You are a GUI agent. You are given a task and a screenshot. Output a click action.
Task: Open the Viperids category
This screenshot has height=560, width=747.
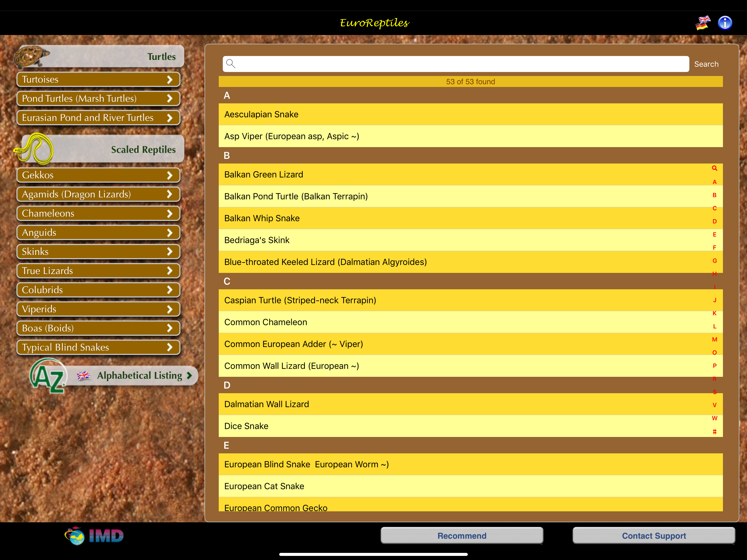[98, 309]
